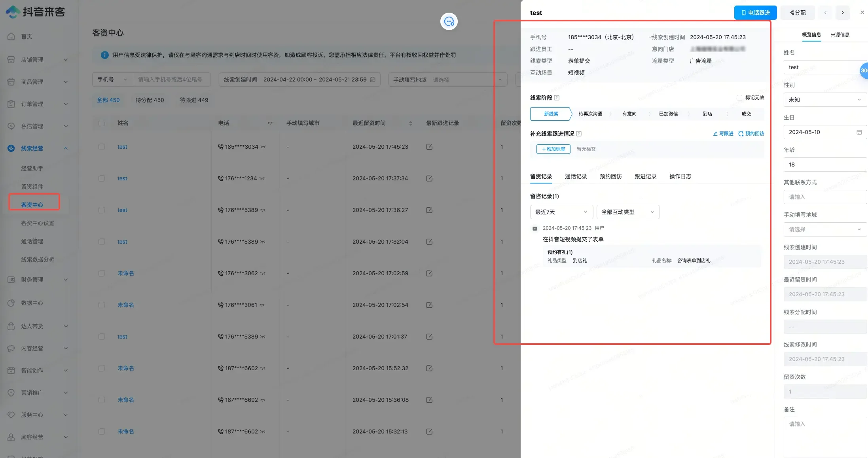
Task: Click the 电话跟进 button
Action: pos(755,13)
